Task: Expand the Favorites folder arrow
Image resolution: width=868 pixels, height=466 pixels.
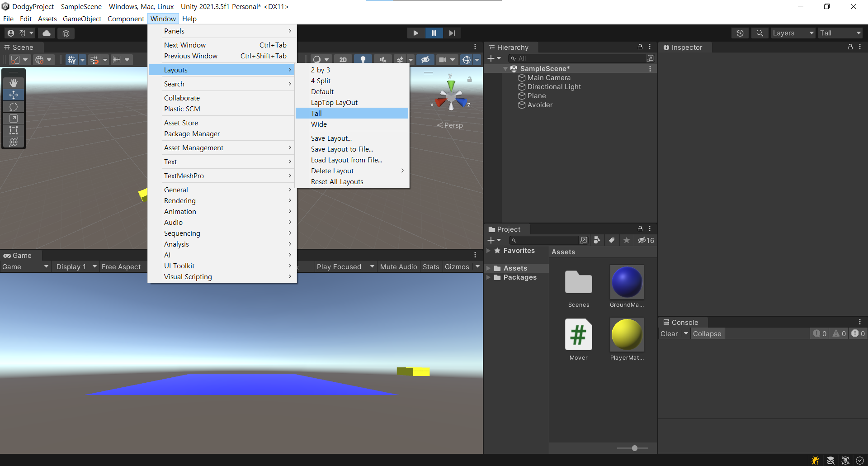Action: 488,251
